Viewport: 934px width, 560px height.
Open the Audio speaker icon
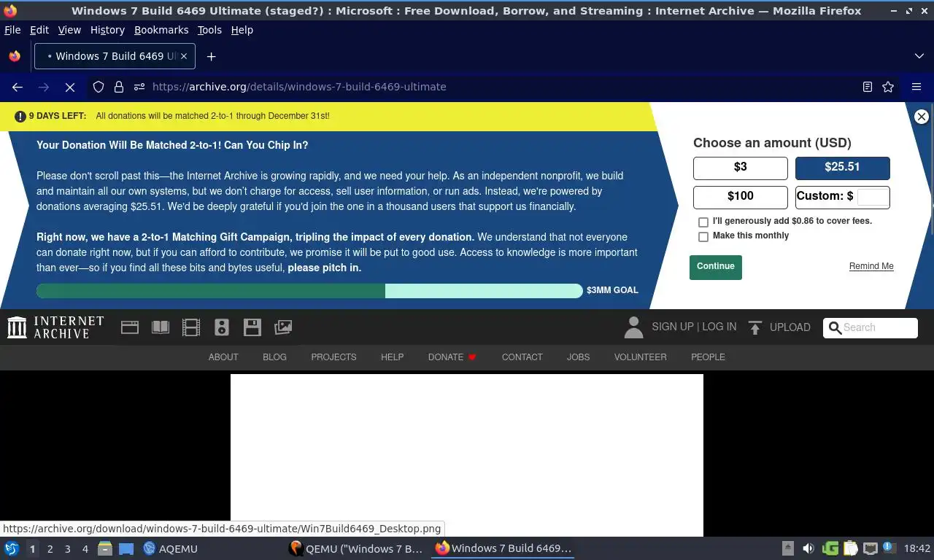click(x=222, y=327)
